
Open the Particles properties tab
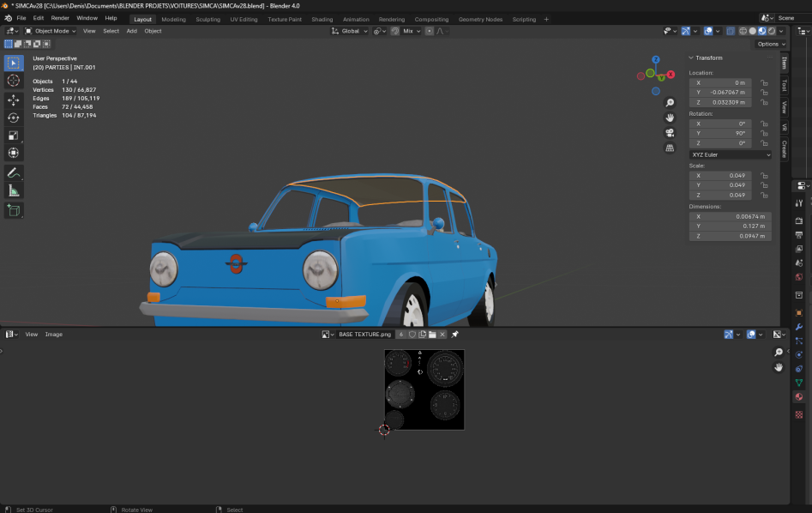pyautogui.click(x=799, y=341)
